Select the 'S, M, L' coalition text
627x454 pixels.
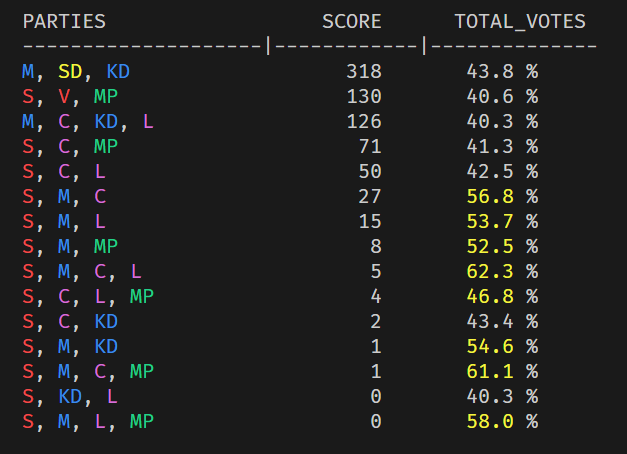[x=64, y=222]
